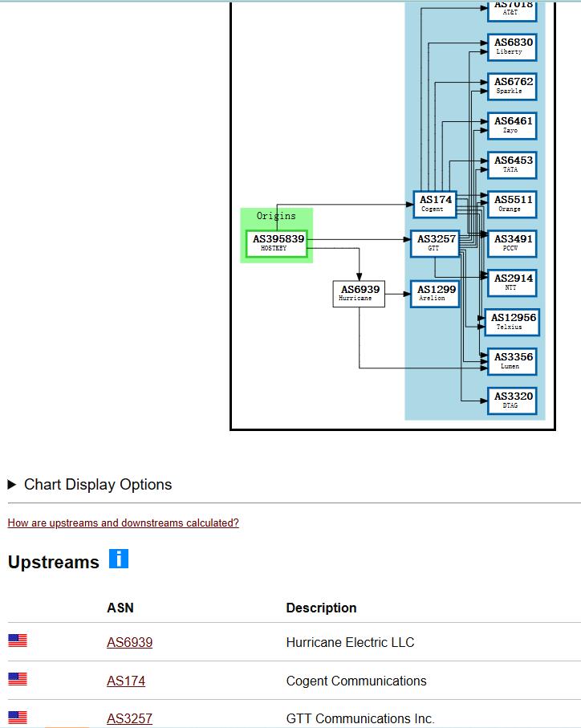Click the AS6461 Zayo node
The height and width of the screenshot is (728, 581).
pos(512,126)
